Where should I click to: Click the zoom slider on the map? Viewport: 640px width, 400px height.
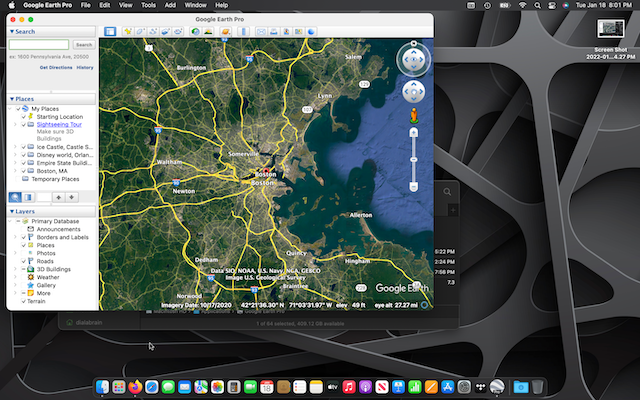click(x=414, y=158)
